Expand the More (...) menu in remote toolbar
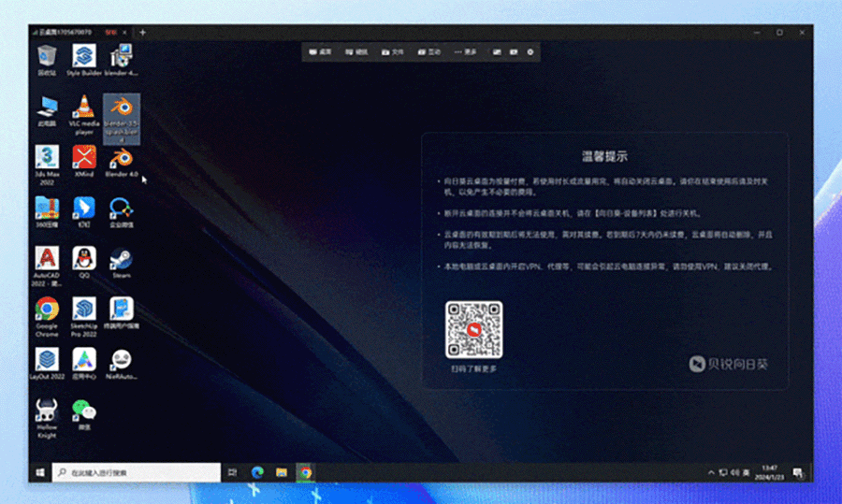This screenshot has width=842, height=504. coord(466,52)
